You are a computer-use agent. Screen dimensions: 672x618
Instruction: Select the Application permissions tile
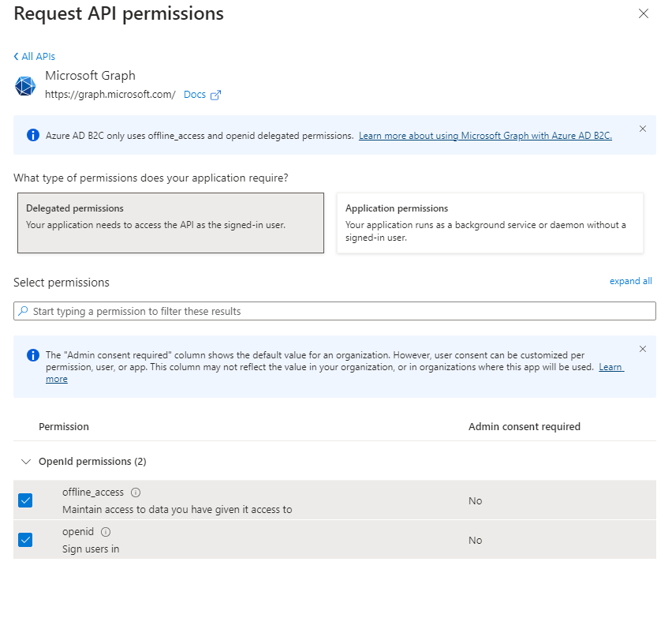coord(490,223)
